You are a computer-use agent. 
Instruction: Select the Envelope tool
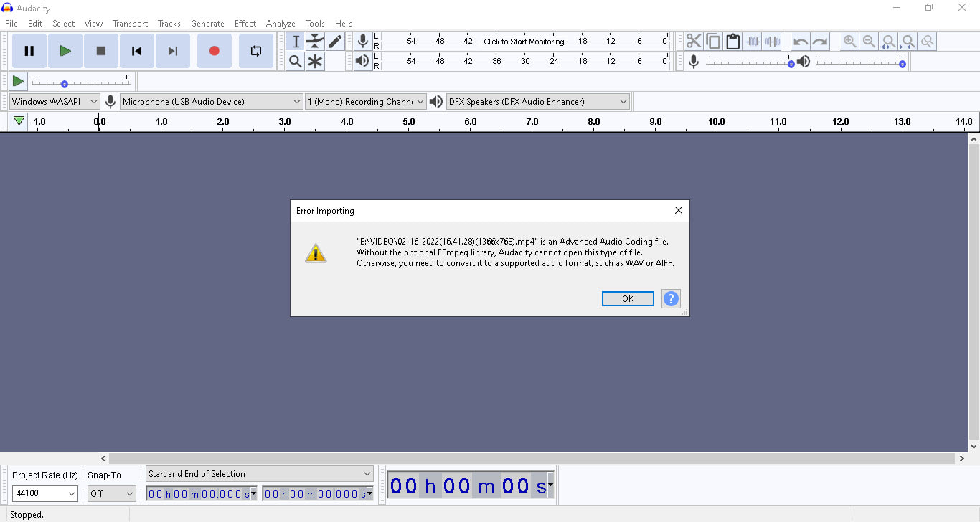pyautogui.click(x=315, y=42)
